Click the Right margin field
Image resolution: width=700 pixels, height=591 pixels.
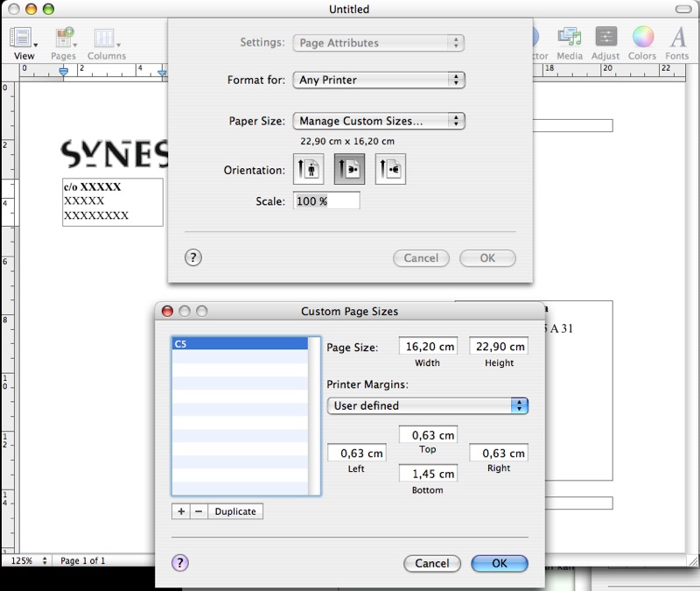point(499,453)
